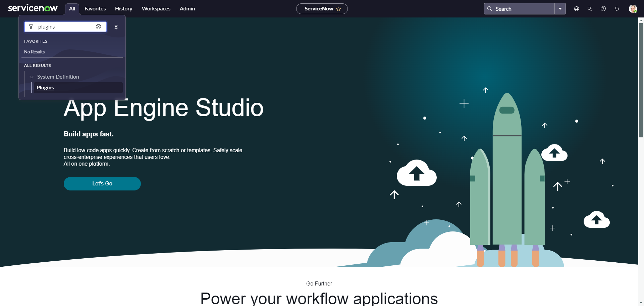The width and height of the screenshot is (644, 306).
Task: Click the 'Build apps fast.' subheading
Action: (x=89, y=134)
